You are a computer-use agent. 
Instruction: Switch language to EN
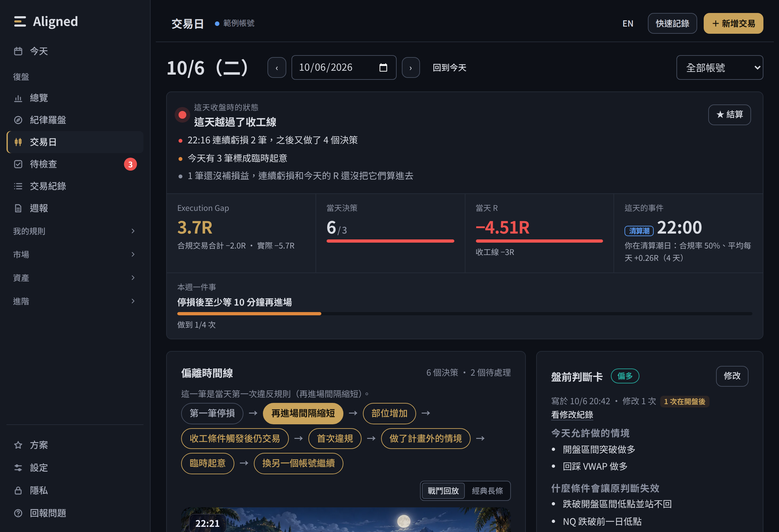coord(628,23)
